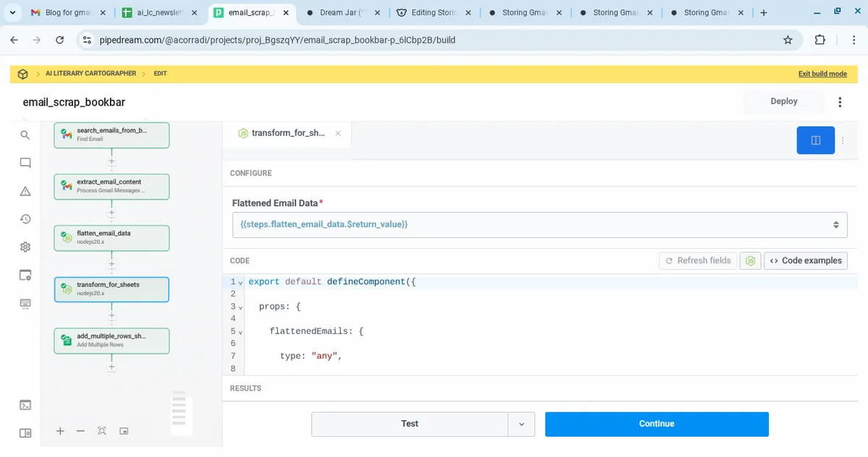The width and height of the screenshot is (868, 457).
Task: Open the warning triangle errors panel
Action: click(25, 191)
